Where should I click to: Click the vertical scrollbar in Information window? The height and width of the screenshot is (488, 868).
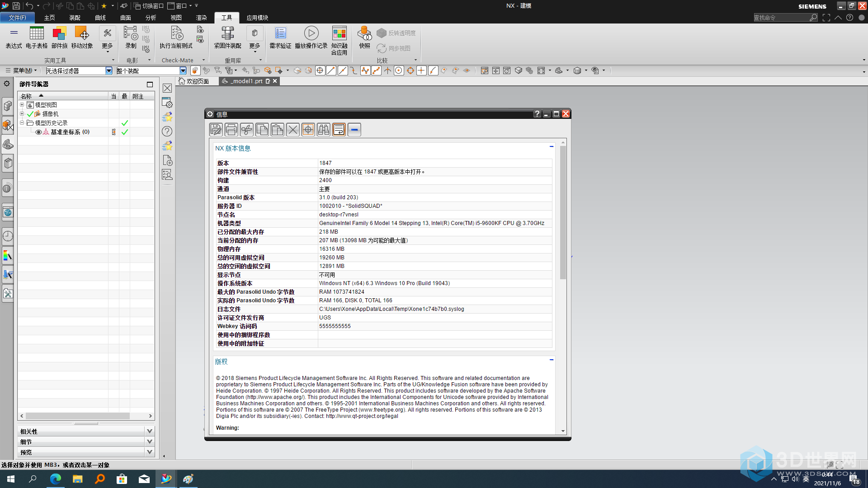pos(563,212)
